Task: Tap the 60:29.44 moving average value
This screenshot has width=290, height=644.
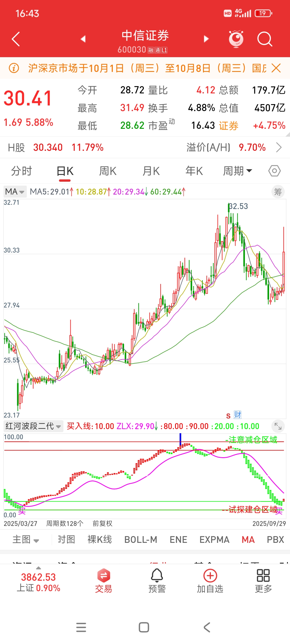Action: click(x=168, y=192)
